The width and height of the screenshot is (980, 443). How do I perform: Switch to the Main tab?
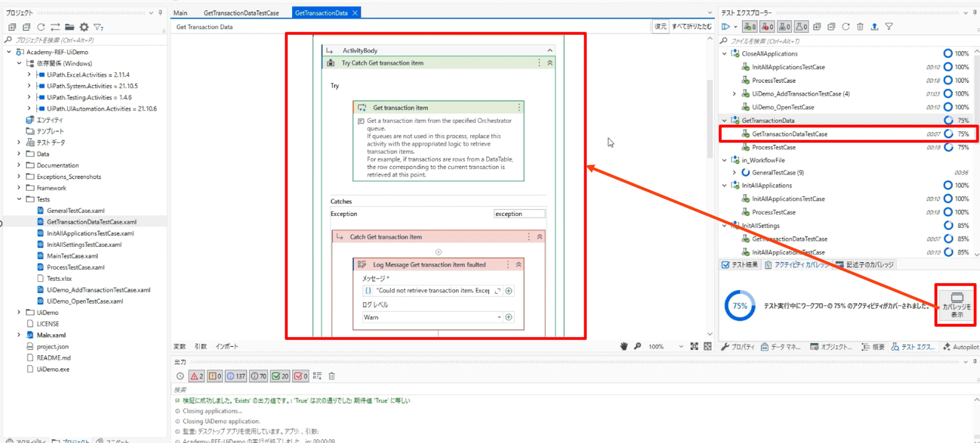coord(180,13)
